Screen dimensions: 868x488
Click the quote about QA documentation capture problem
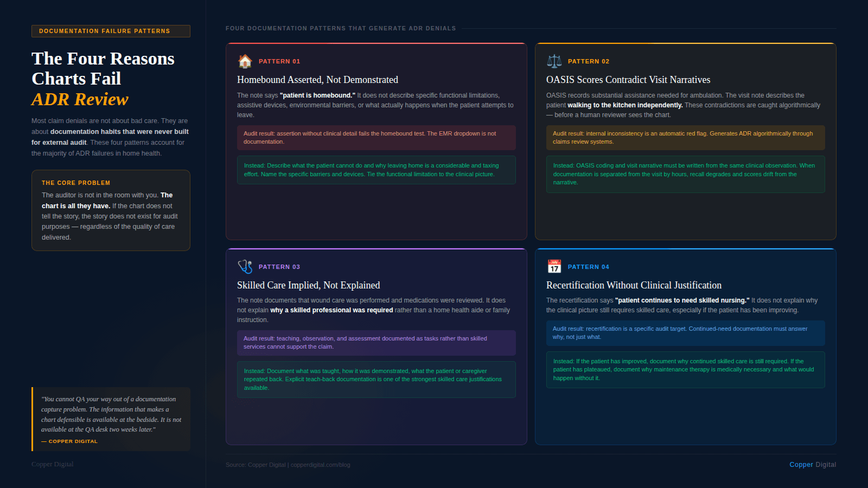click(111, 414)
